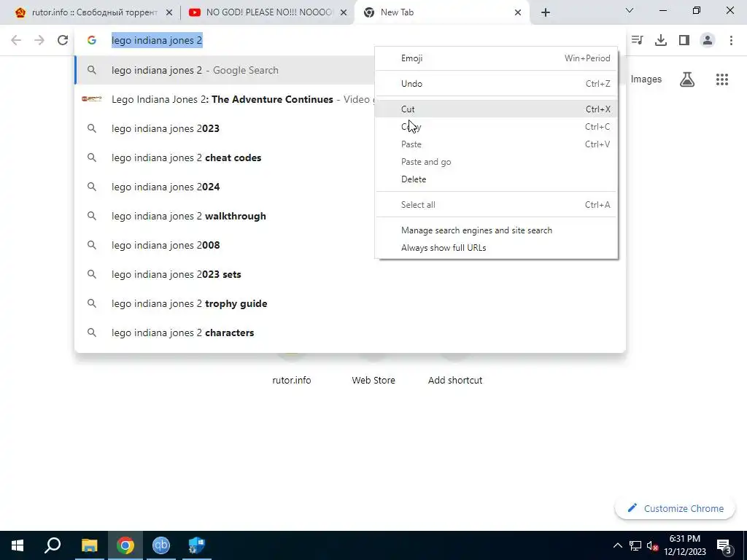Close the YouTube NO GOD tab

pyautogui.click(x=344, y=12)
